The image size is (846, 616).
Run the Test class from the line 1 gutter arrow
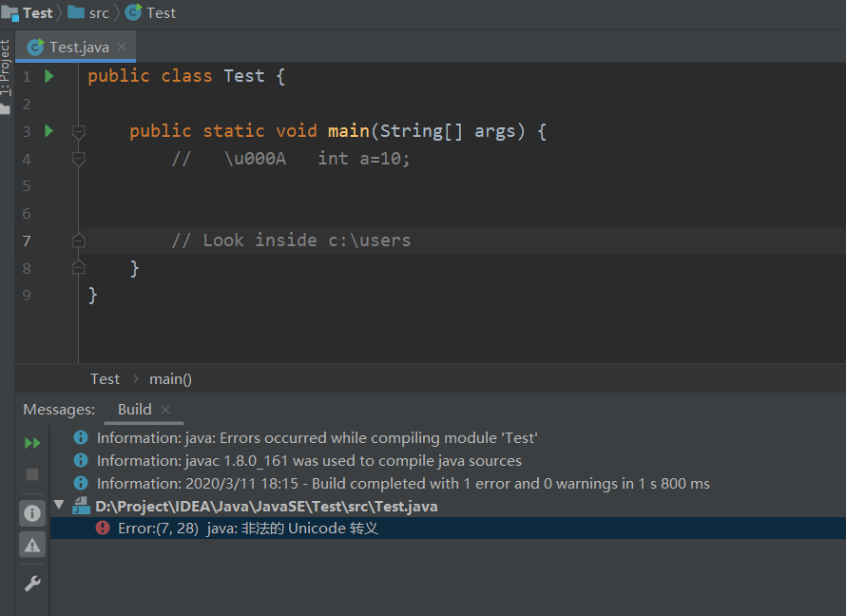point(49,76)
